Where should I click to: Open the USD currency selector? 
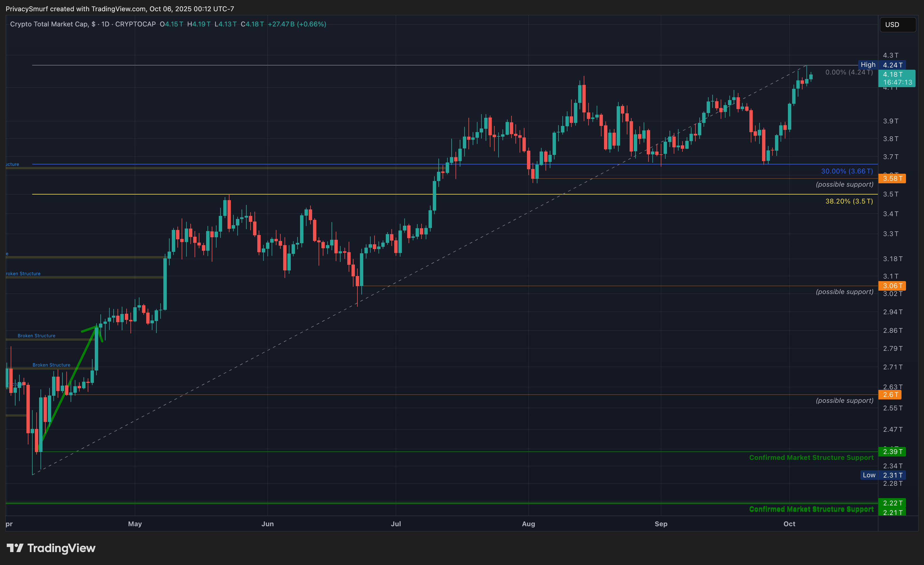click(897, 25)
